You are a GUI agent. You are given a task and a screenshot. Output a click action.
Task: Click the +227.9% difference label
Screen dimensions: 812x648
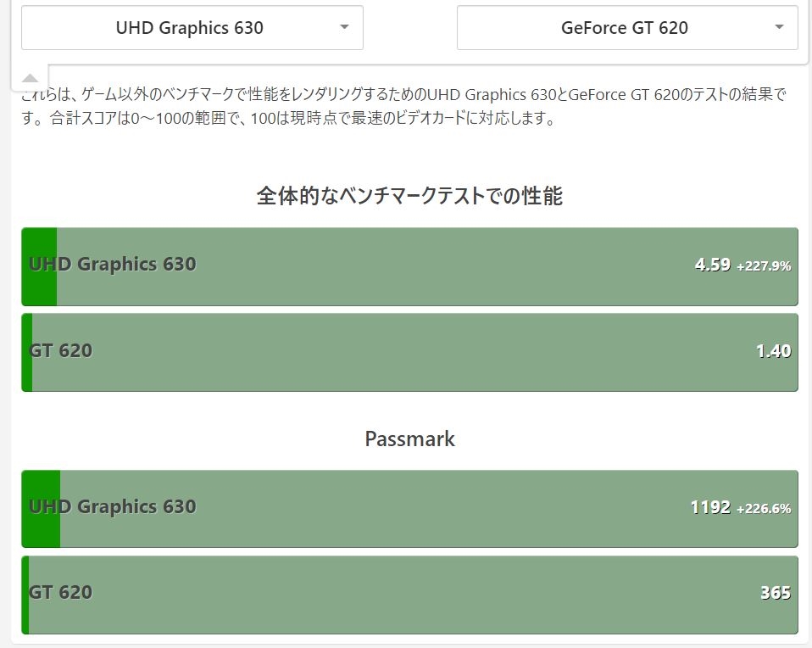click(764, 266)
